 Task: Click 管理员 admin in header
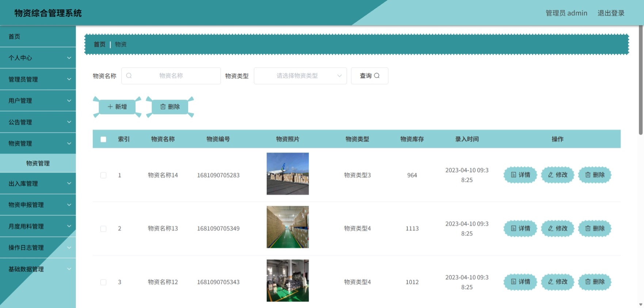pos(567,13)
